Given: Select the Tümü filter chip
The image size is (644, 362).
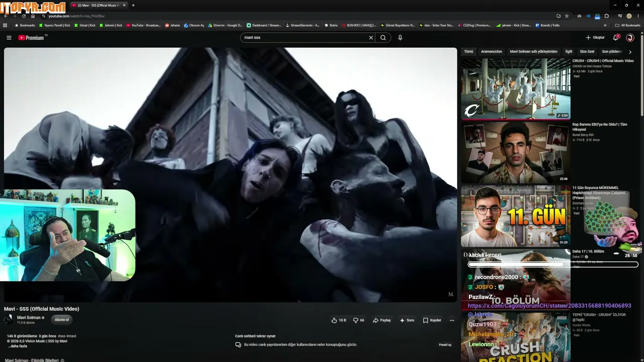Looking at the screenshot, I should tap(468, 52).
